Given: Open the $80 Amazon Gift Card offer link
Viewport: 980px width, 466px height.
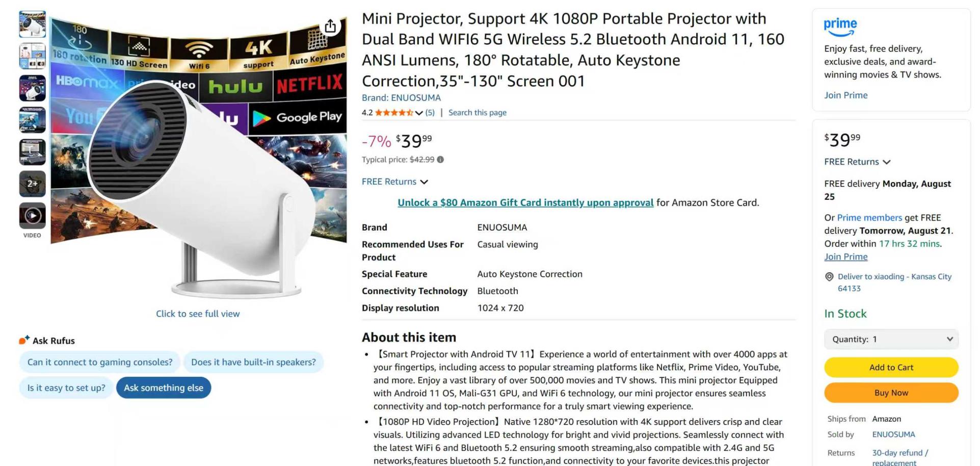Looking at the screenshot, I should click(x=525, y=202).
